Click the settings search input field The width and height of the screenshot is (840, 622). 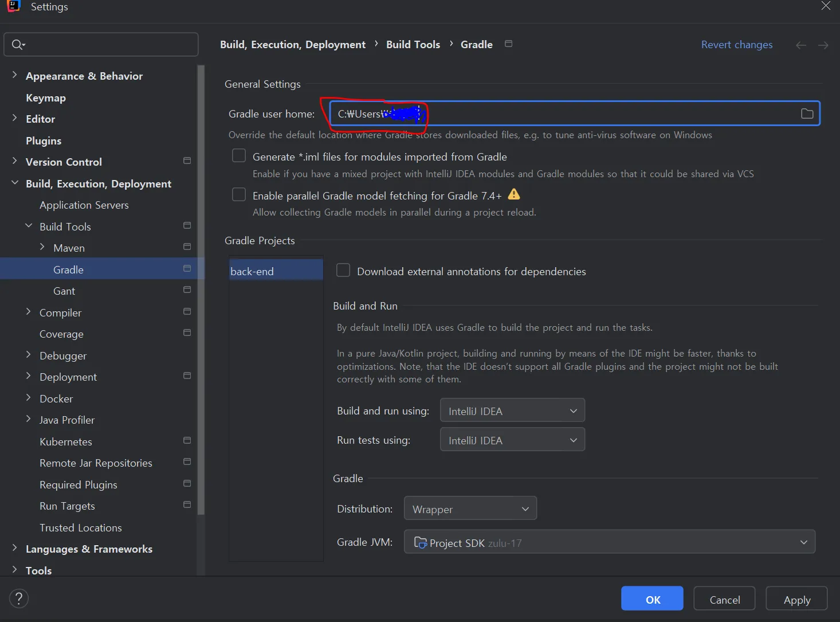pyautogui.click(x=101, y=45)
